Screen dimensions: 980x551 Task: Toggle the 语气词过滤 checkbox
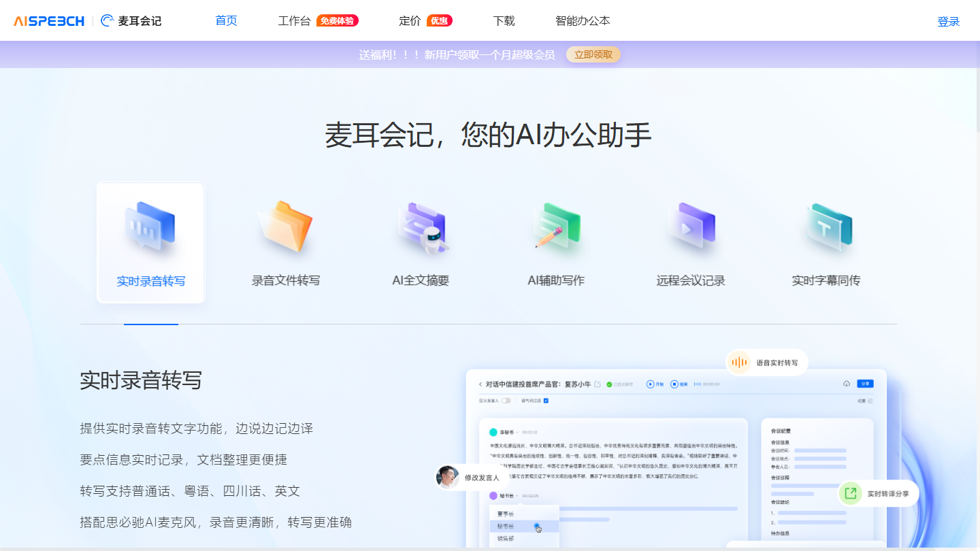[x=546, y=401]
